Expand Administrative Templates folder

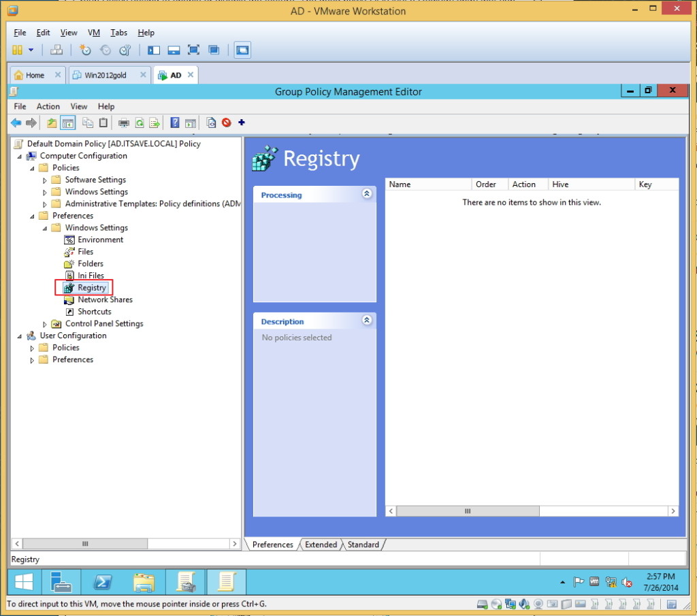coord(44,204)
